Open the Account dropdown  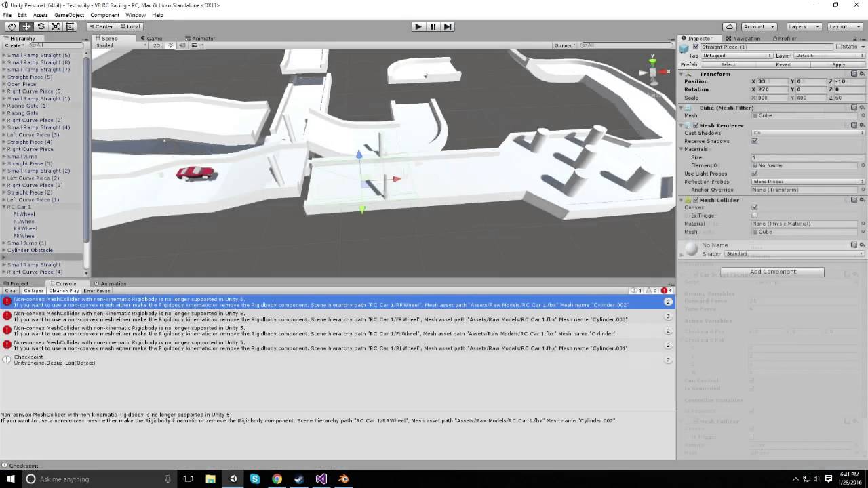pos(758,26)
